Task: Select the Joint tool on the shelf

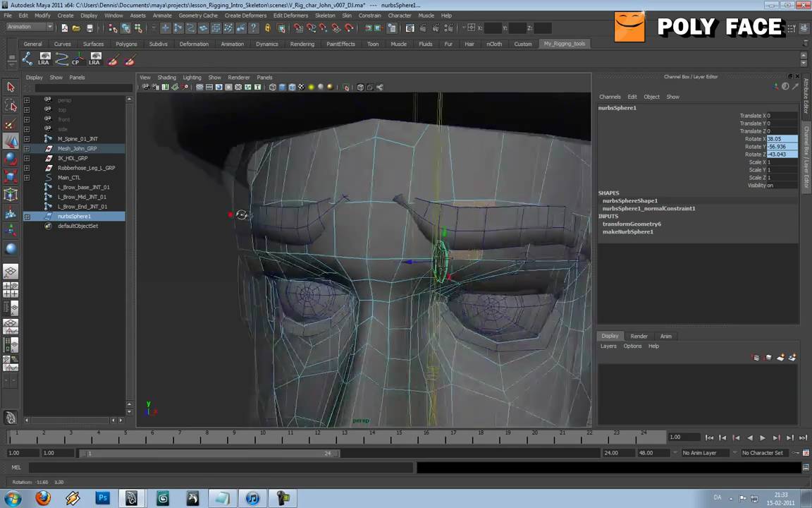Action: [28, 60]
